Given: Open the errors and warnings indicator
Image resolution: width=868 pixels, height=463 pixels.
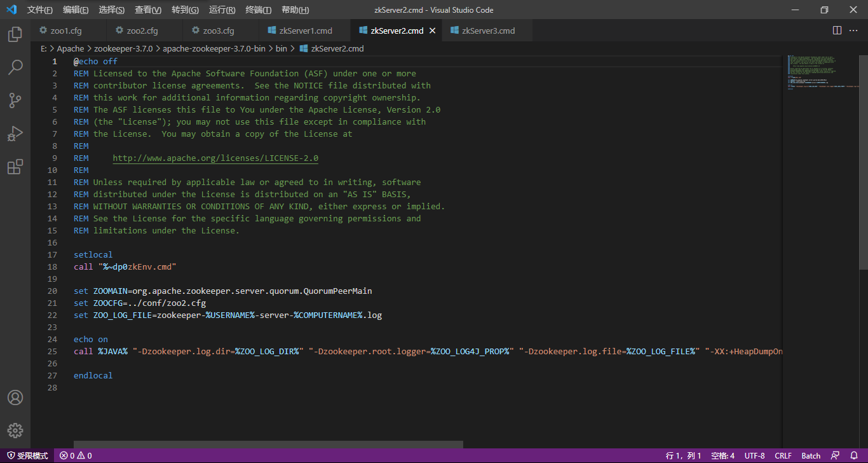Looking at the screenshot, I should [x=76, y=455].
